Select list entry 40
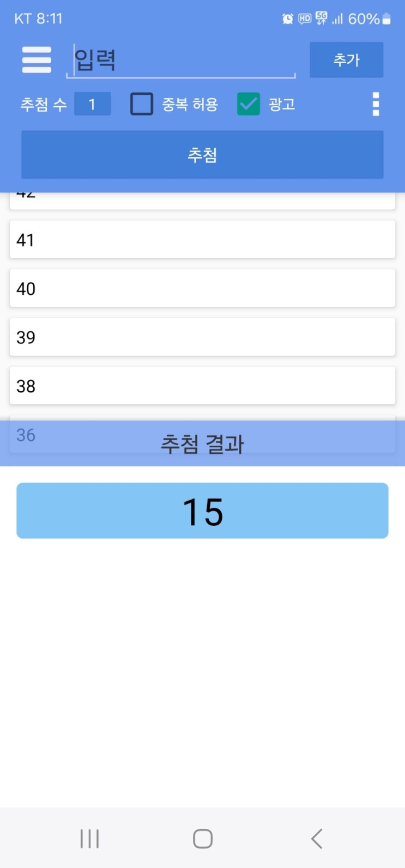405x868 pixels. [x=202, y=288]
